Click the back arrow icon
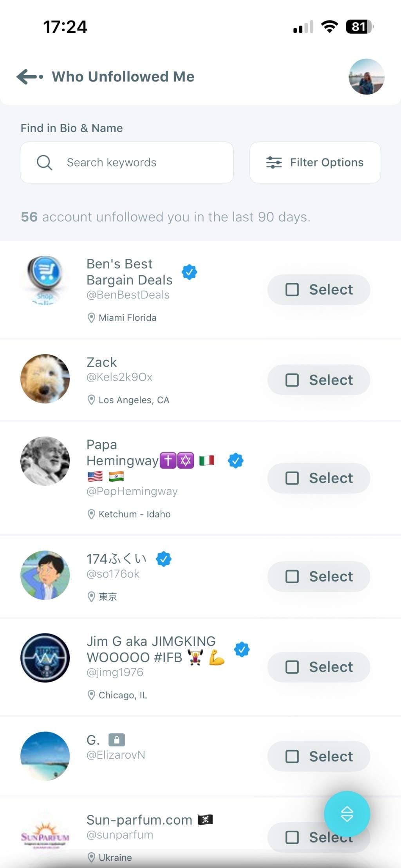 28,77
